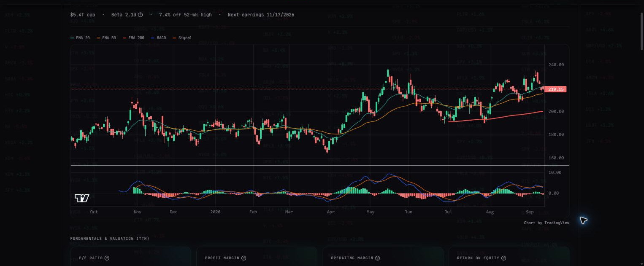This screenshot has width=644, height=266.
Task: Click the Dec label on time axis
Action: [x=173, y=212]
